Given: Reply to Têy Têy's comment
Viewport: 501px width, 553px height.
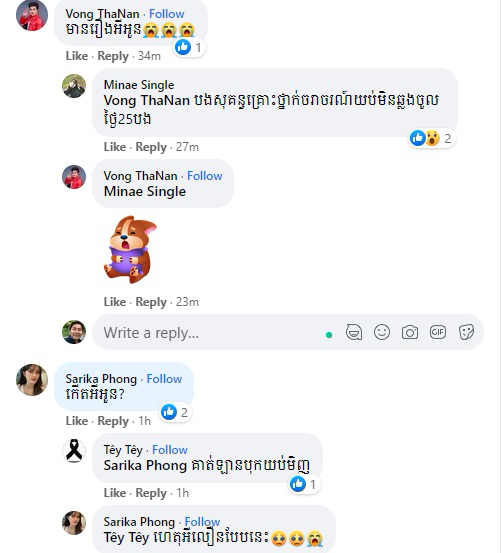Looking at the screenshot, I should (151, 493).
